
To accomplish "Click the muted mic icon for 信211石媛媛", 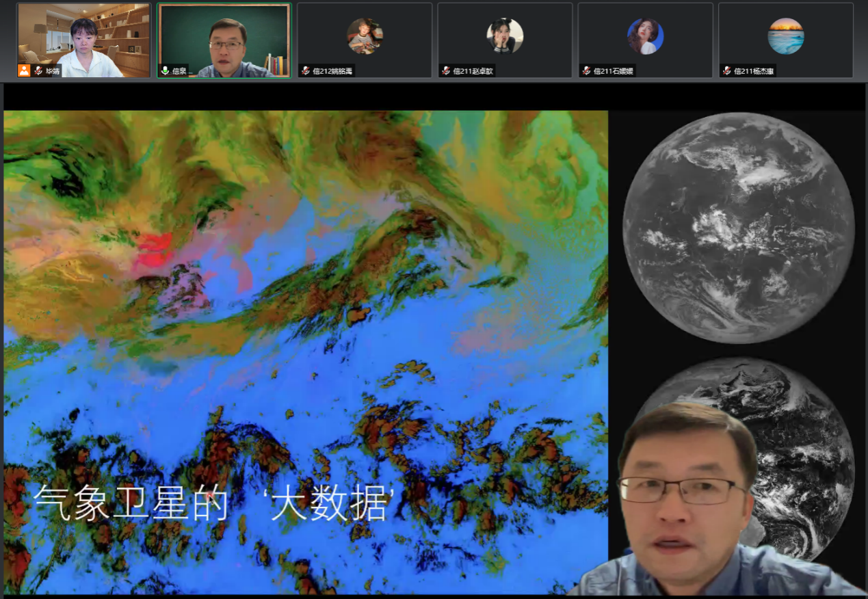I will point(586,70).
